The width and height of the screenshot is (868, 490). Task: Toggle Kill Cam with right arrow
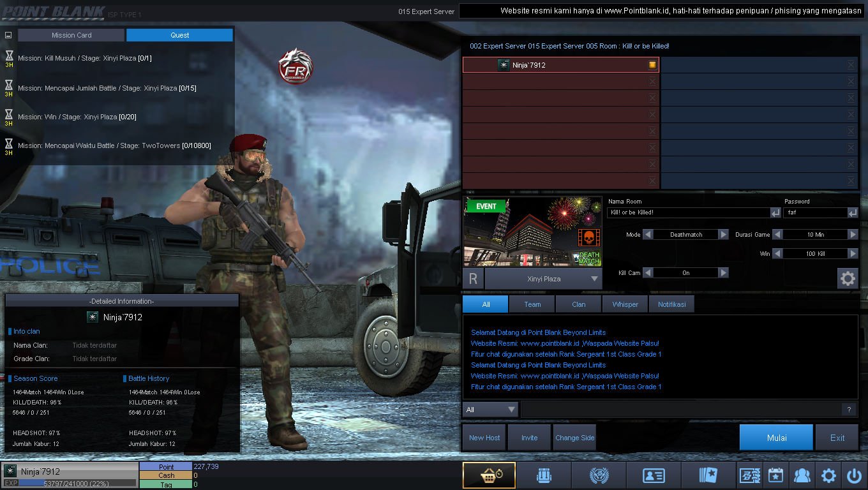coord(723,273)
